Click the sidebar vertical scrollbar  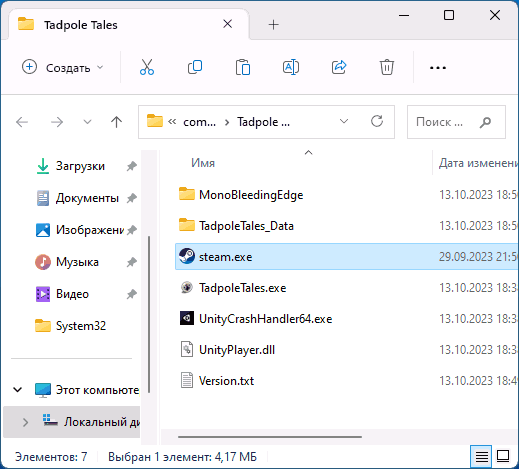(149, 314)
